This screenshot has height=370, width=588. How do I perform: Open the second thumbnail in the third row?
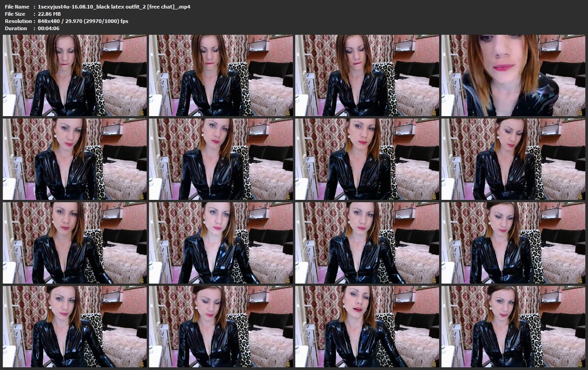coord(221,243)
